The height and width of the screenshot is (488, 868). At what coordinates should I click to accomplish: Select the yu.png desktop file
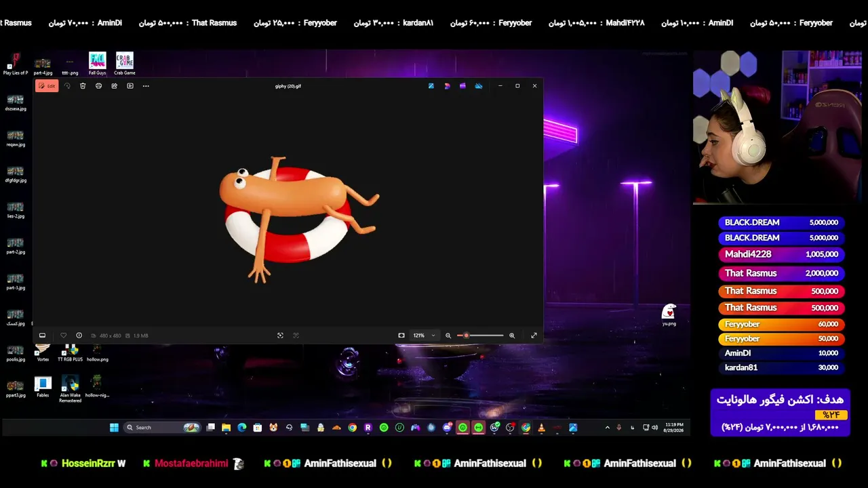pos(669,314)
